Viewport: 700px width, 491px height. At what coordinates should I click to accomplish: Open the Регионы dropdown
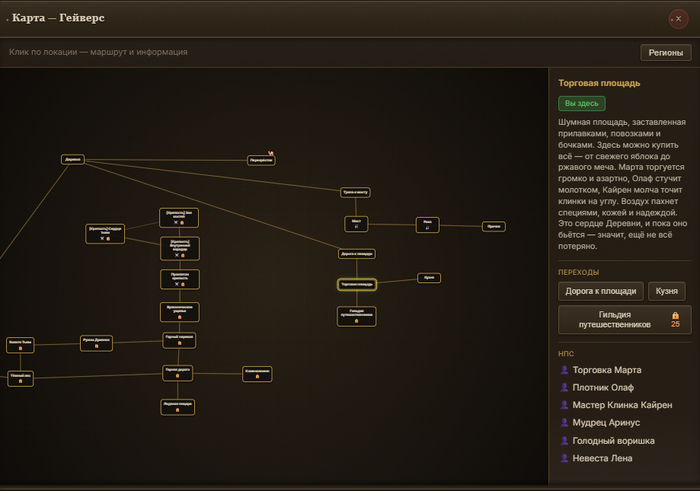[x=666, y=52]
